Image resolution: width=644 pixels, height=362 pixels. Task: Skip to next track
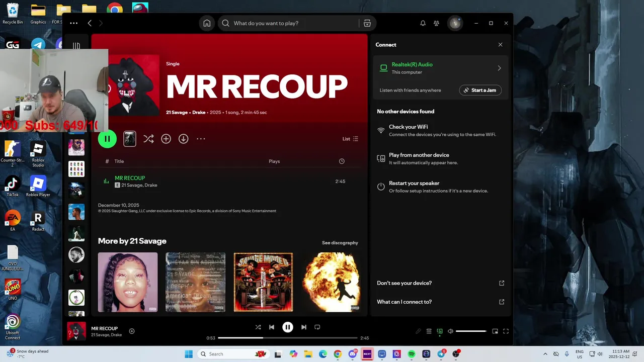click(x=303, y=327)
